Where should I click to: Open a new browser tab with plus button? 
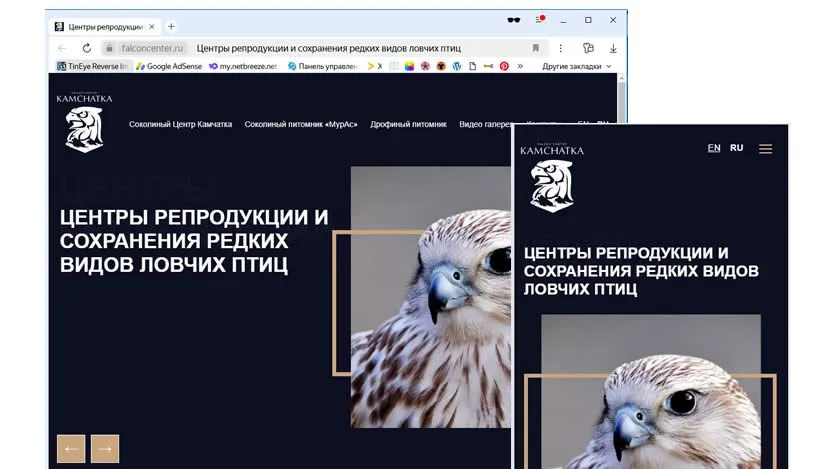point(171,27)
